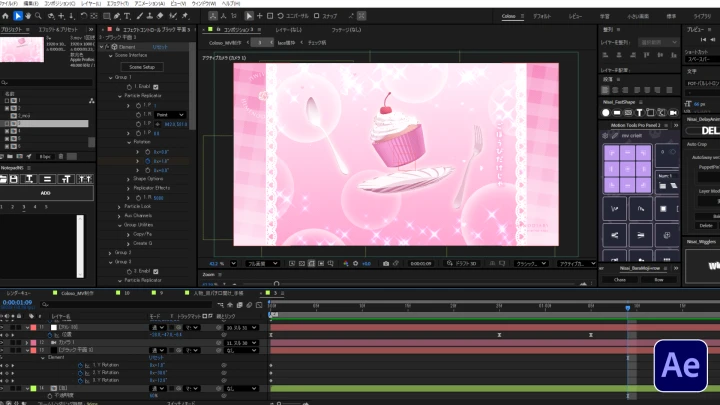This screenshot has width=720, height=405.
Task: Select the Brush tool
Action: 140,16
